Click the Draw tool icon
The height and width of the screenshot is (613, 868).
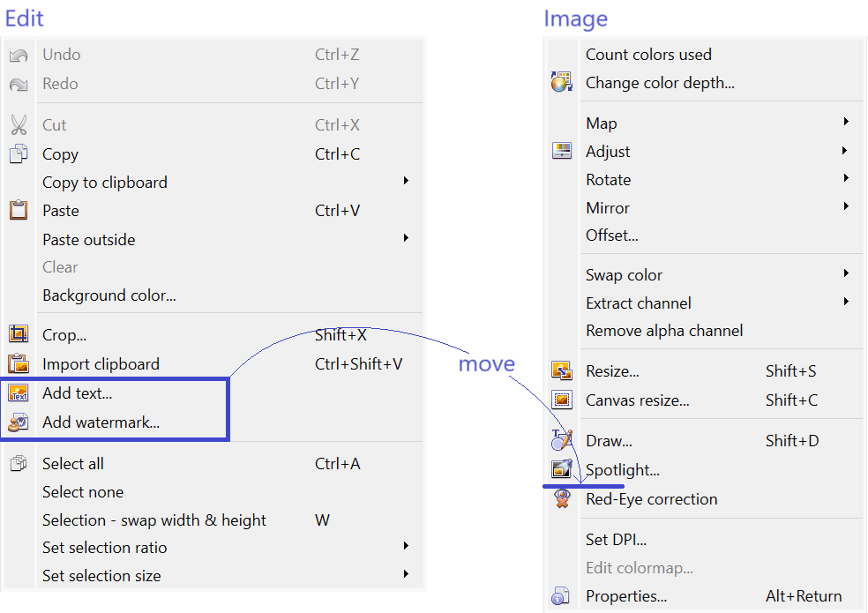[561, 440]
